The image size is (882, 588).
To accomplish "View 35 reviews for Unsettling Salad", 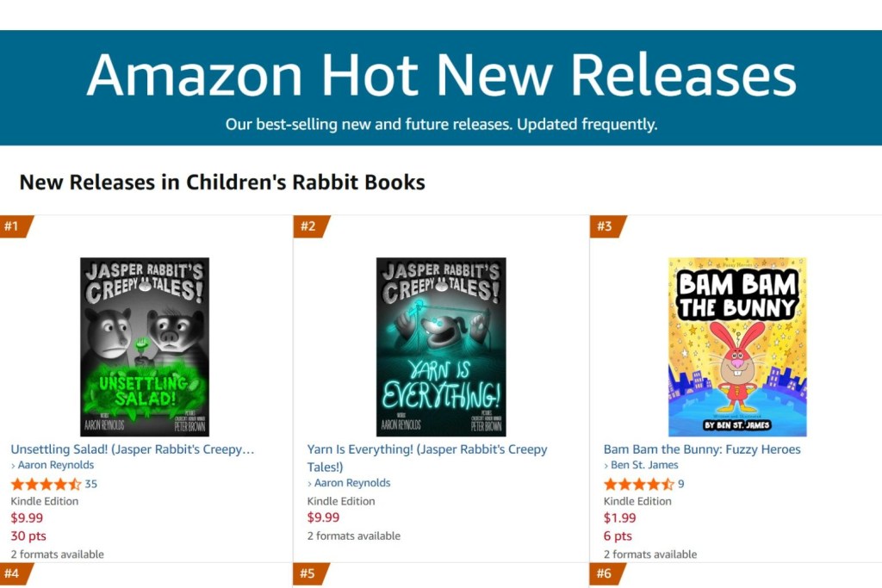I will tap(91, 484).
